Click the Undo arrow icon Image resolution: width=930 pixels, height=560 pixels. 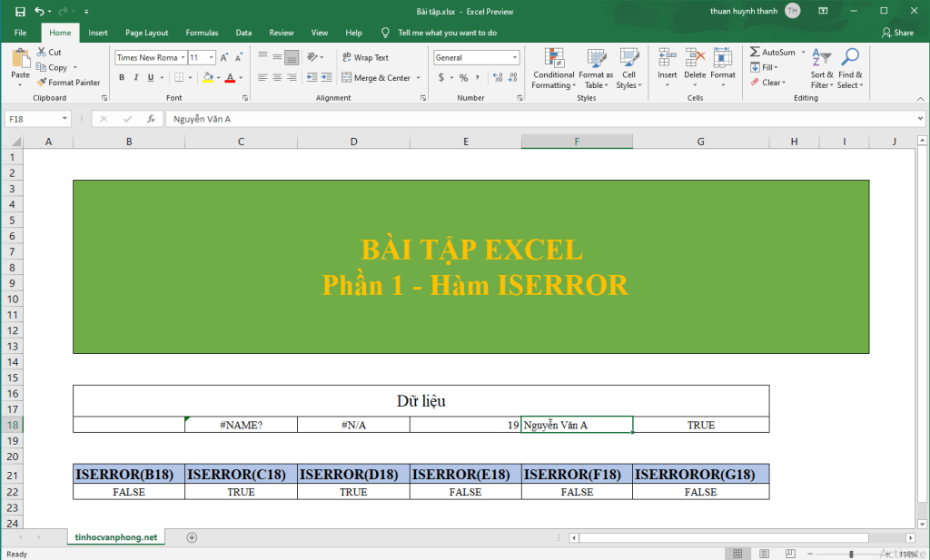tap(39, 11)
